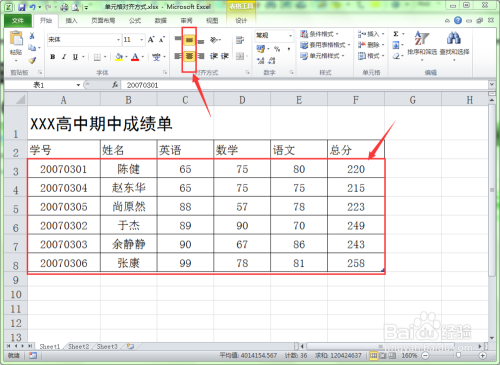500x365 pixels.
Task: Click the new sheet icon after Sheet3
Action: pyautogui.click(x=130, y=346)
